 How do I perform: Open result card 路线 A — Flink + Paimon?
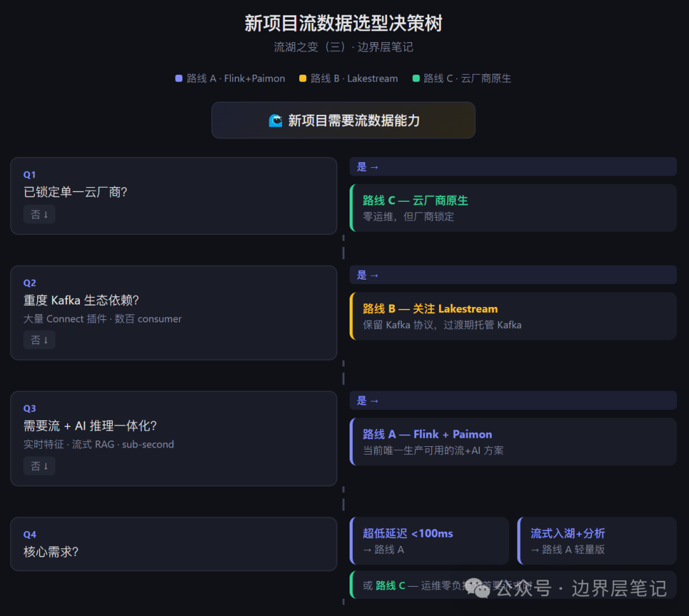click(x=513, y=442)
